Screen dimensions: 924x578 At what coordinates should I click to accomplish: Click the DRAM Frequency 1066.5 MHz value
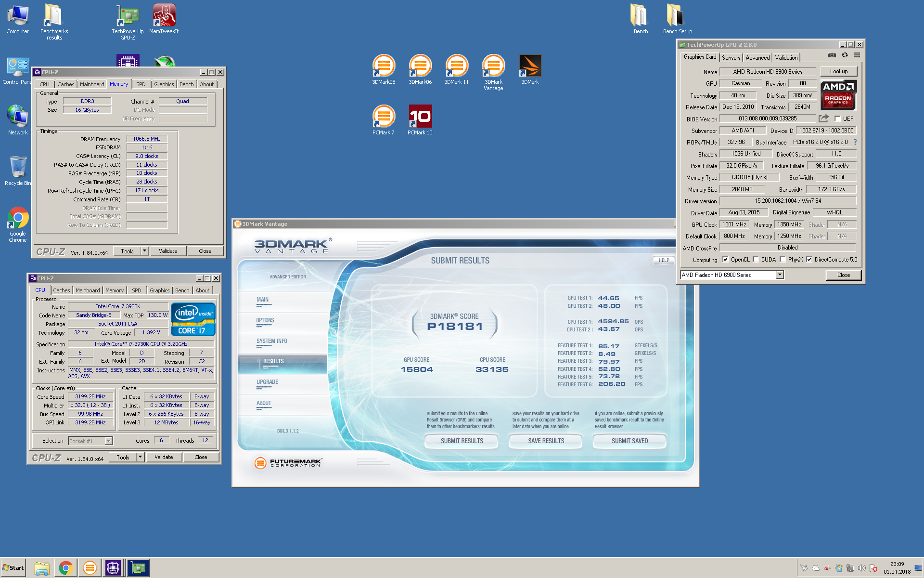tap(147, 139)
